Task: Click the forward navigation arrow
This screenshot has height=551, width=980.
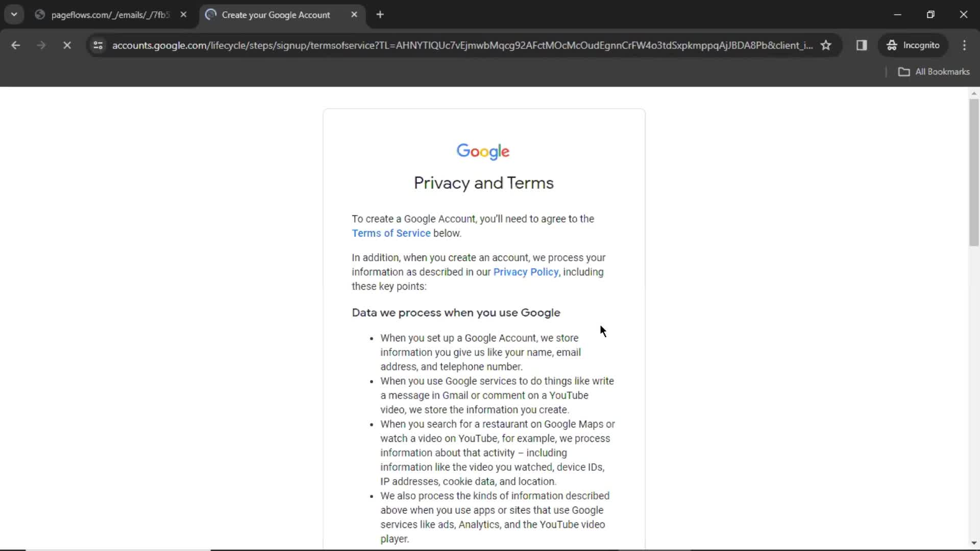Action: pyautogui.click(x=41, y=45)
